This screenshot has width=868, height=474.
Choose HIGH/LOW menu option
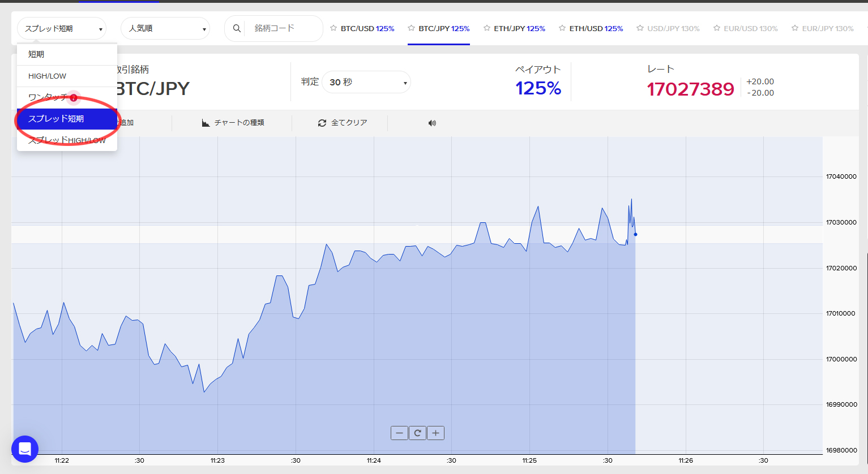48,76
